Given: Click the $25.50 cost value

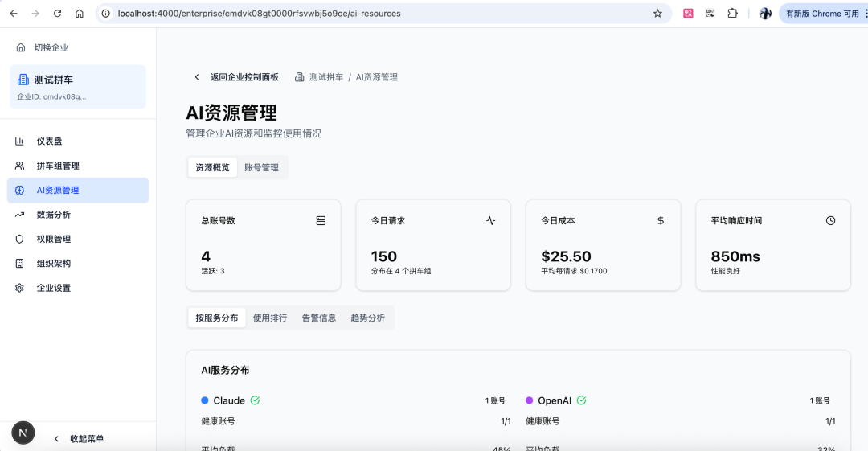Looking at the screenshot, I should (567, 256).
